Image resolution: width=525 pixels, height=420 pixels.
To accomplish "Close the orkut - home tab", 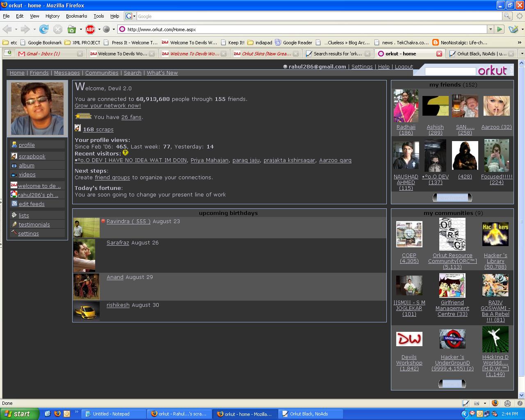I will (439, 54).
